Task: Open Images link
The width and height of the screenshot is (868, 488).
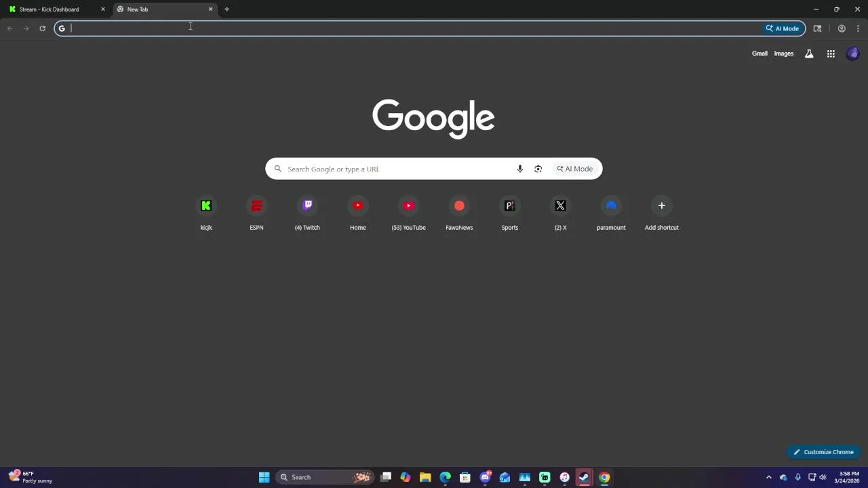Action: 783,54
